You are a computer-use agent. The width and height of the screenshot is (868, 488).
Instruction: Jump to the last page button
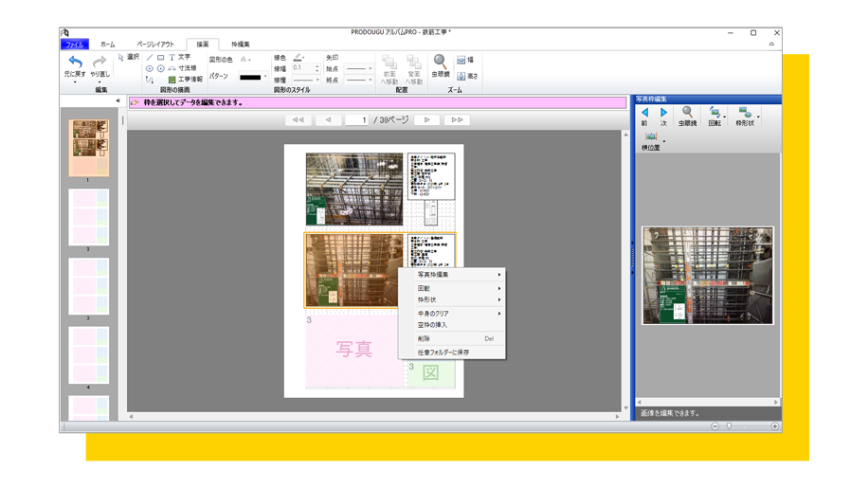(457, 120)
